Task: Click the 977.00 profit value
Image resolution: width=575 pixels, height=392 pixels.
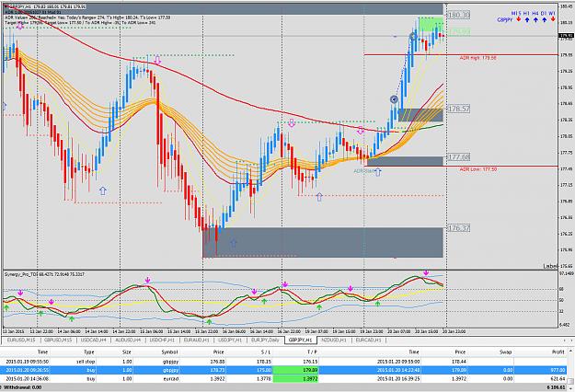Action: (558, 370)
